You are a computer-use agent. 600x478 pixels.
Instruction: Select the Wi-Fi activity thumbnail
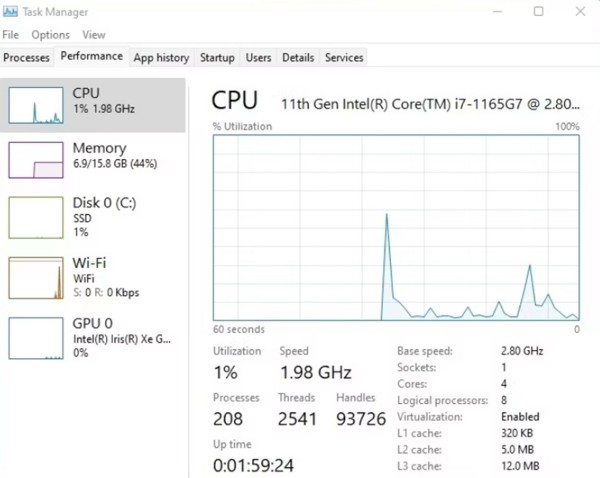[x=36, y=277]
